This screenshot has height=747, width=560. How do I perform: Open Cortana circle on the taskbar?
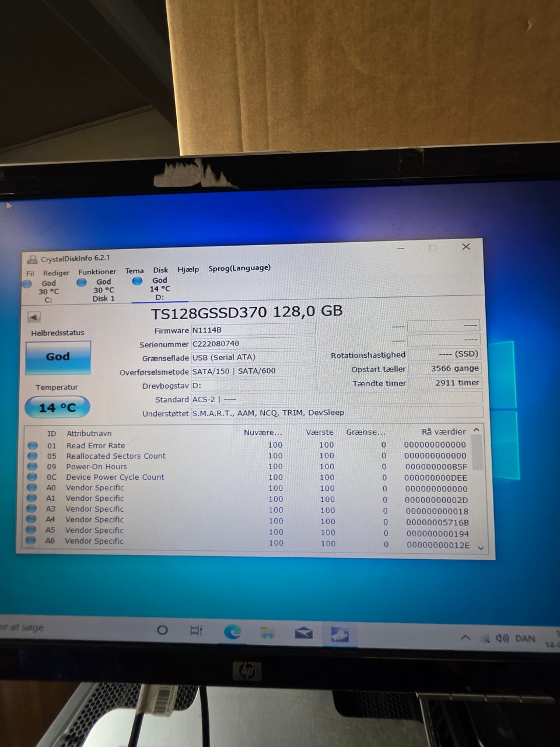[163, 630]
